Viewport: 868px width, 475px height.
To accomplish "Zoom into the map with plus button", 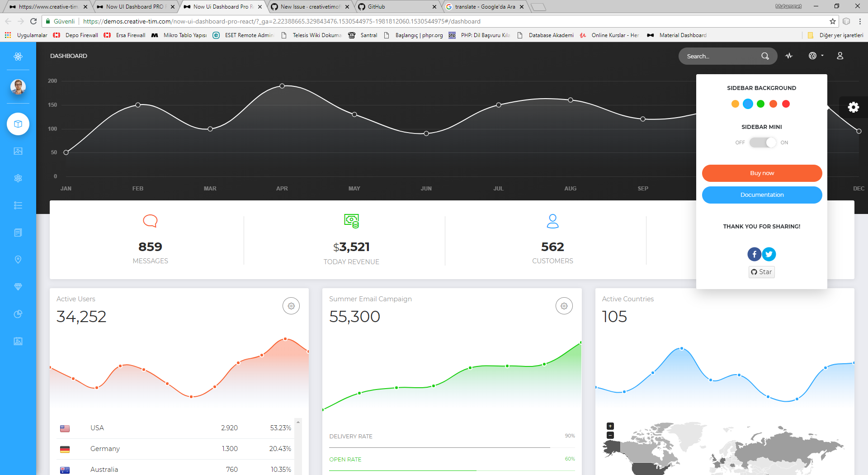I will [x=610, y=425].
